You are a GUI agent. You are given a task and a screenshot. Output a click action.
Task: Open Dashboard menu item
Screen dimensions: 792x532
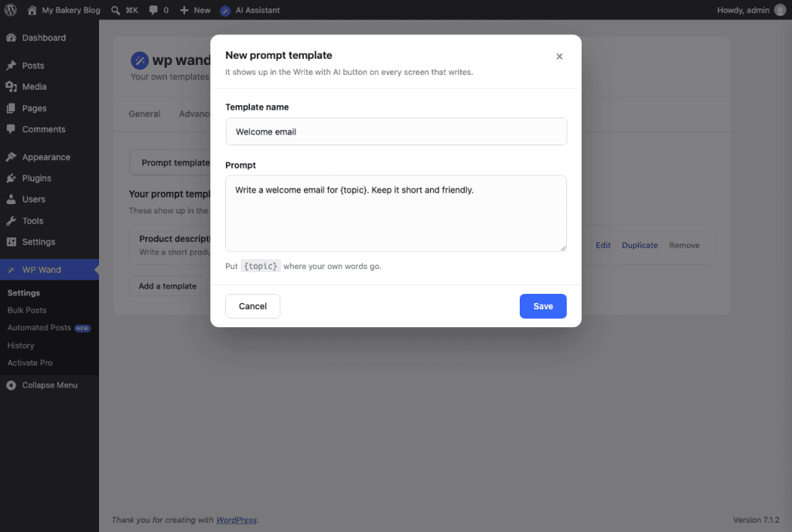(x=49, y=38)
